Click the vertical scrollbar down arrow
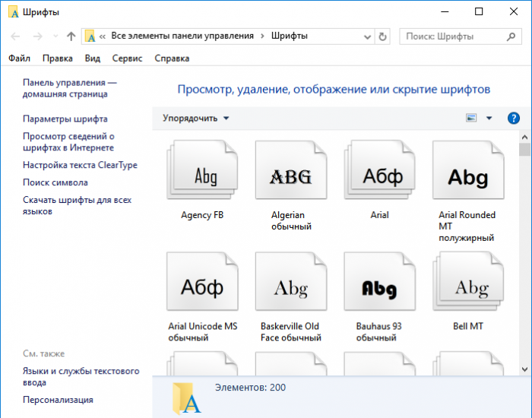 point(524,369)
